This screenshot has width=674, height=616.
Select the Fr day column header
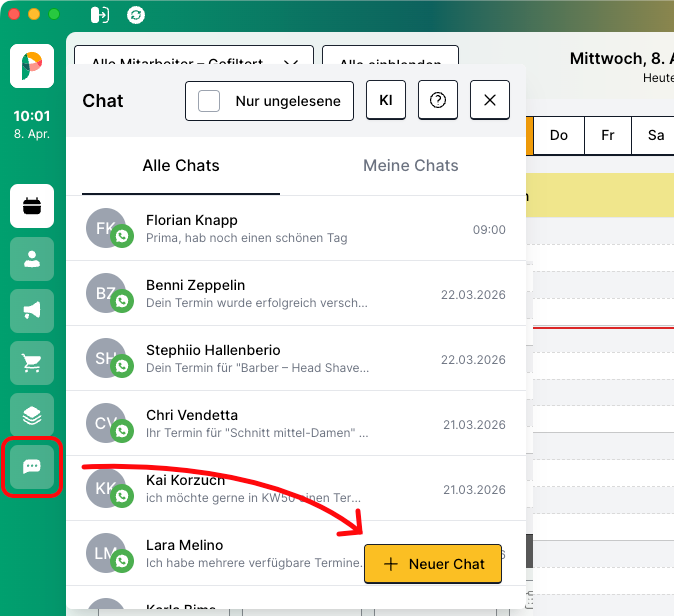click(x=607, y=135)
